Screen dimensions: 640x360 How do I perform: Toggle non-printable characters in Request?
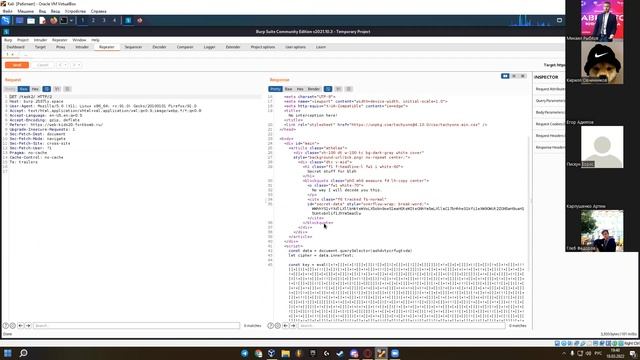[57, 89]
